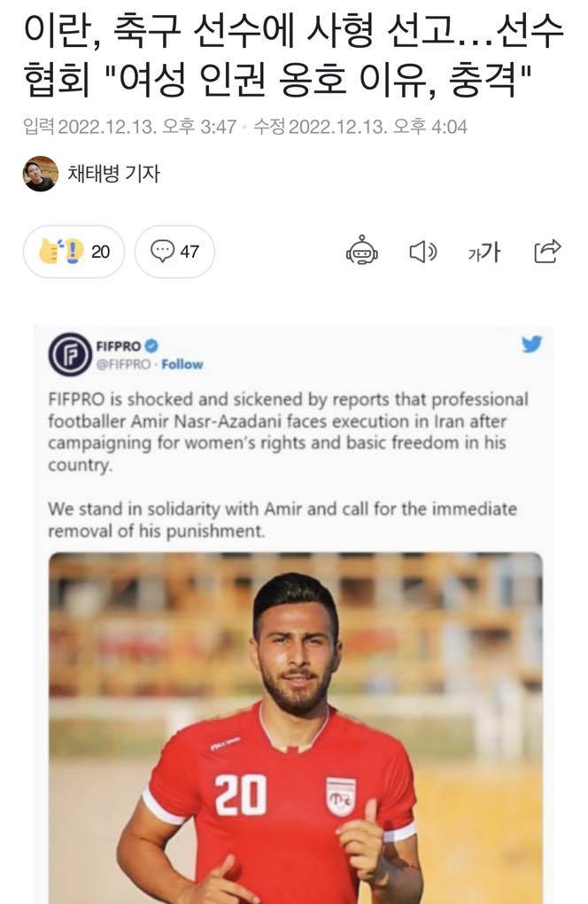Viewport: 588px width, 904px height.
Task: Tap the thumbs-up reaction button showing 20
Action: 73,252
